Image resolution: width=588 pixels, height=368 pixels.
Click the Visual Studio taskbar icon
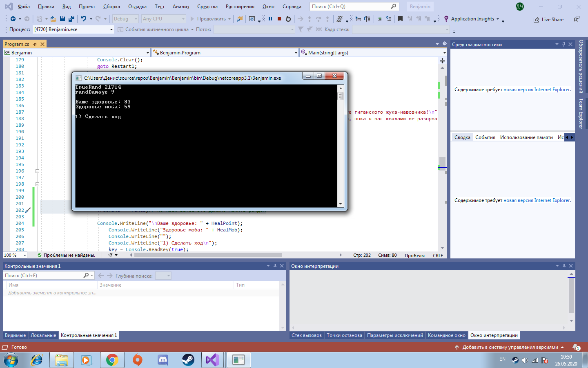coord(212,360)
